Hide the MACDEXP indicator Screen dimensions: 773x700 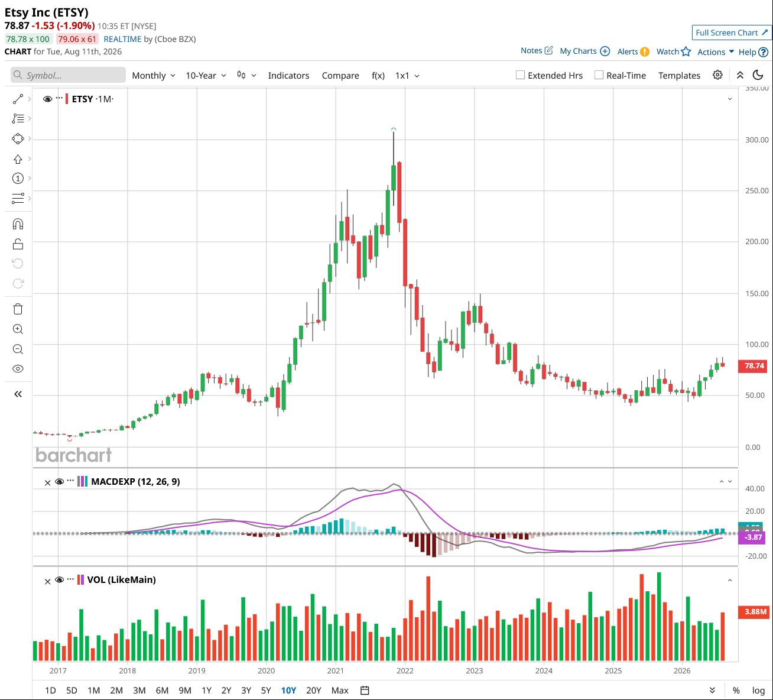tap(59, 482)
